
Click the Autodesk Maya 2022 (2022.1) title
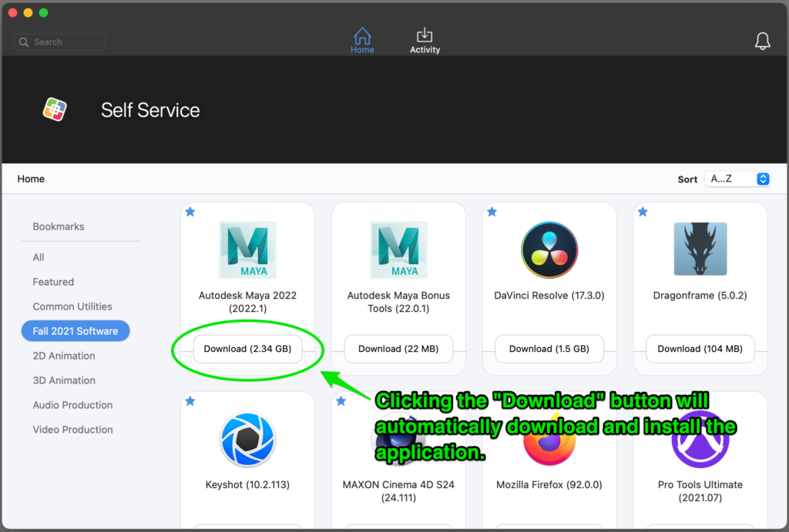247,302
